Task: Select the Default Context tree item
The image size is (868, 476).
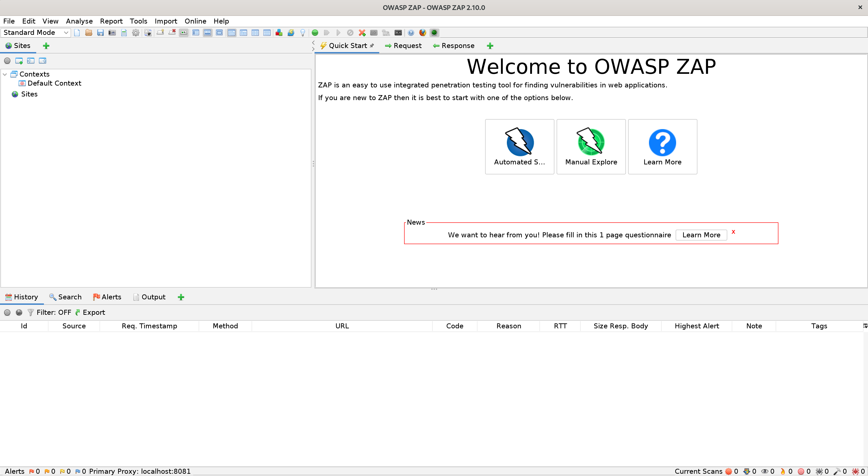Action: pos(50,83)
